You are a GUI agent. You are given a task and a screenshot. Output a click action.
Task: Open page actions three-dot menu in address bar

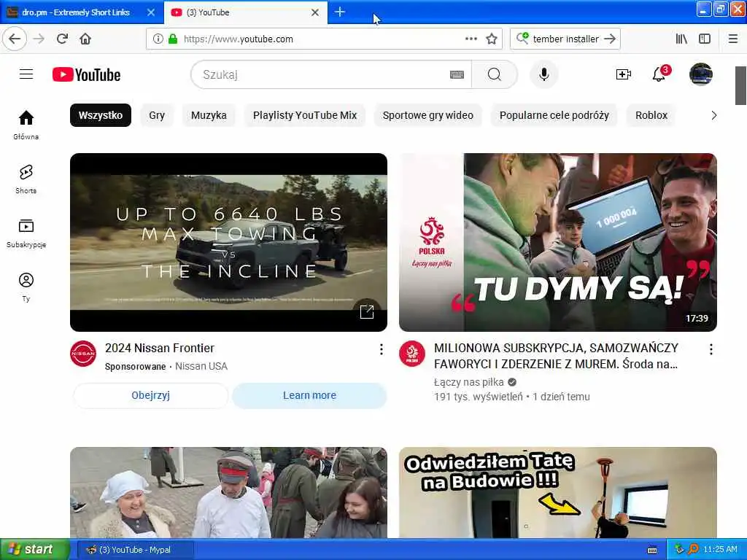pos(471,39)
